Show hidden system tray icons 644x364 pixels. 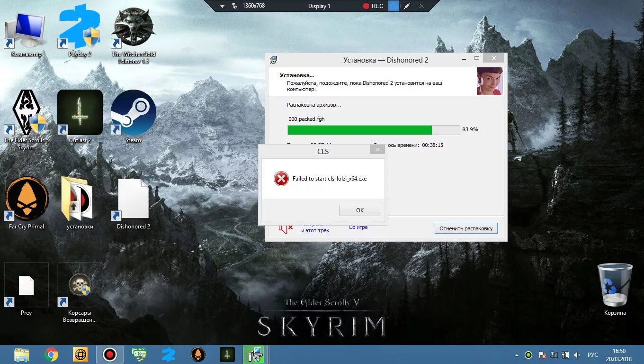tap(517, 355)
